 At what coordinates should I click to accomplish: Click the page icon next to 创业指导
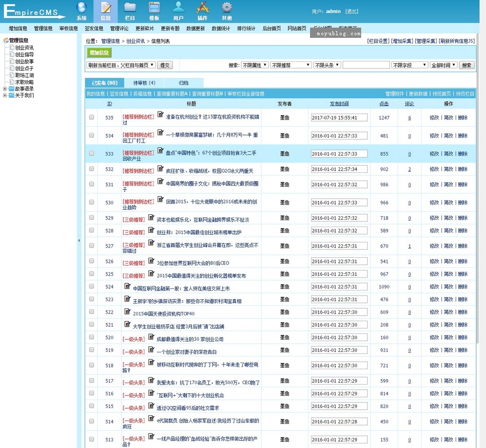[x=12, y=54]
